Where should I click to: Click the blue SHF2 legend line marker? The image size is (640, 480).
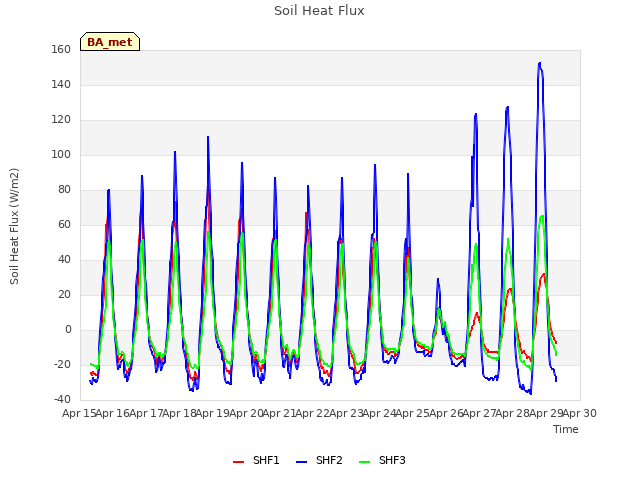point(301,462)
